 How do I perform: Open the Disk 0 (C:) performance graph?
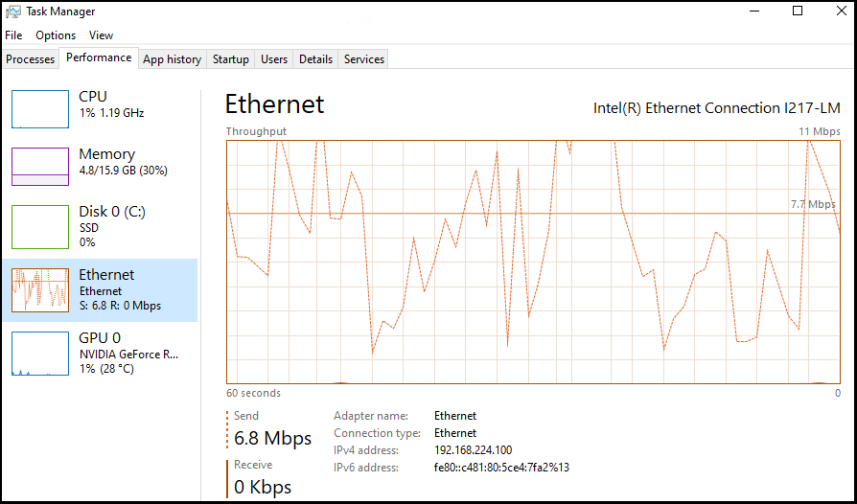[40, 226]
